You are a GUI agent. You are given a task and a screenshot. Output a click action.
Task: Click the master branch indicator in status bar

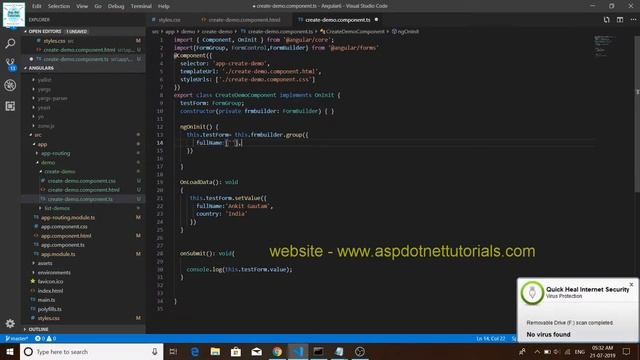[16, 338]
